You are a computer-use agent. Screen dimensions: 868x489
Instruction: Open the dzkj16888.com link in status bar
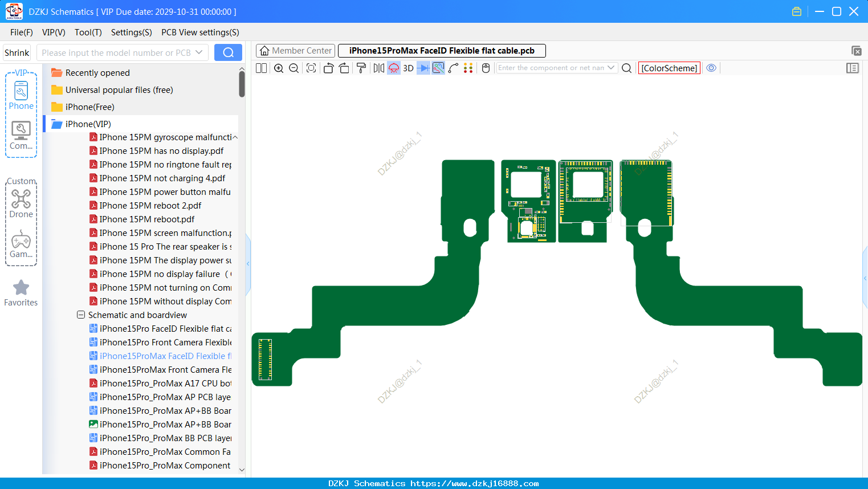coord(475,483)
